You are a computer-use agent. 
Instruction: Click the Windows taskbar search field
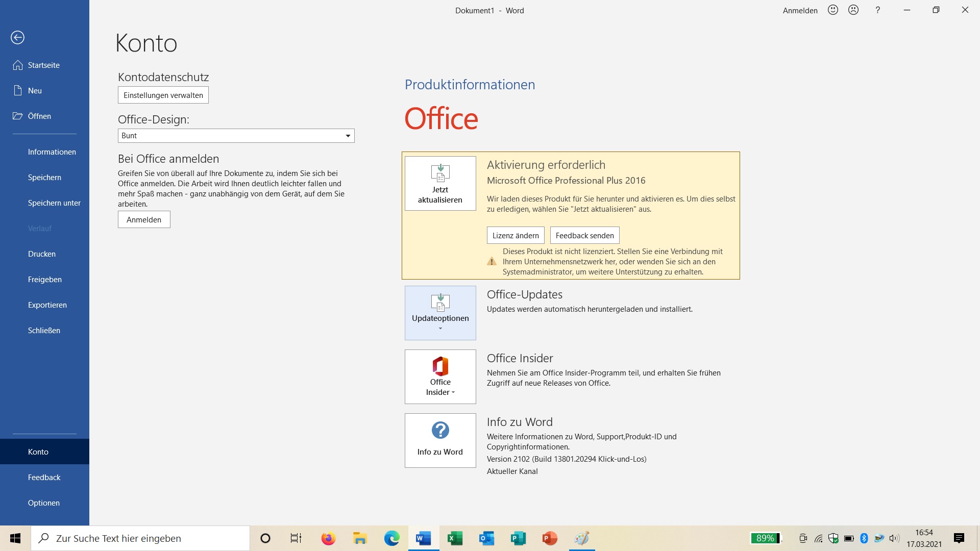140,538
